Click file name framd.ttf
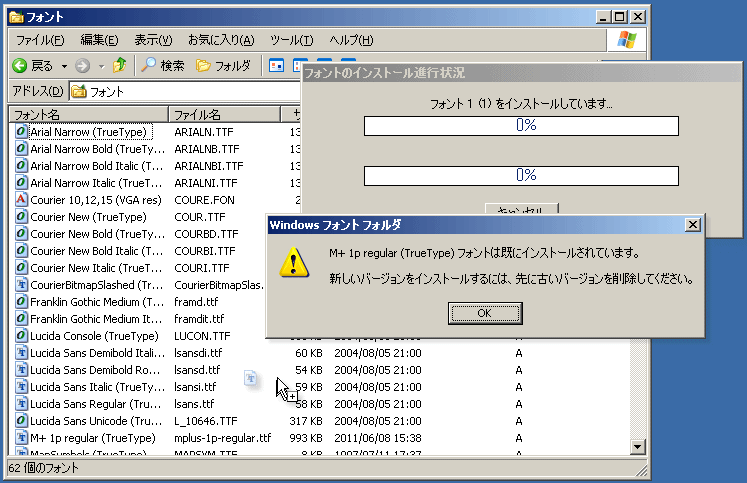 pyautogui.click(x=196, y=302)
